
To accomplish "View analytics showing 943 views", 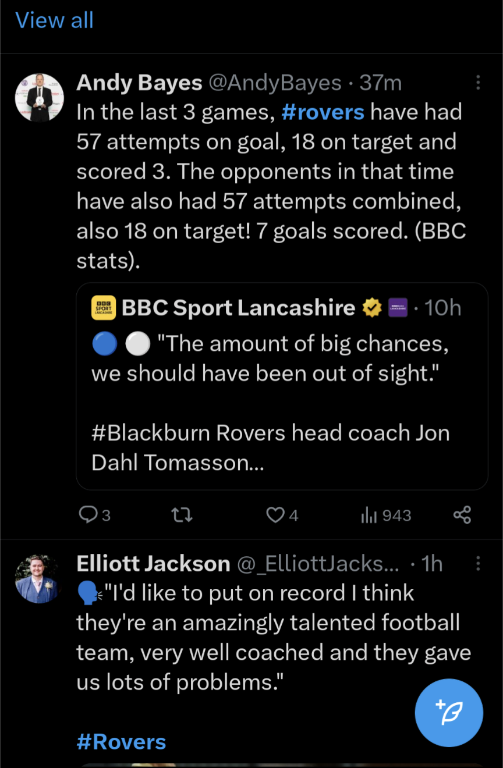I will [x=386, y=515].
